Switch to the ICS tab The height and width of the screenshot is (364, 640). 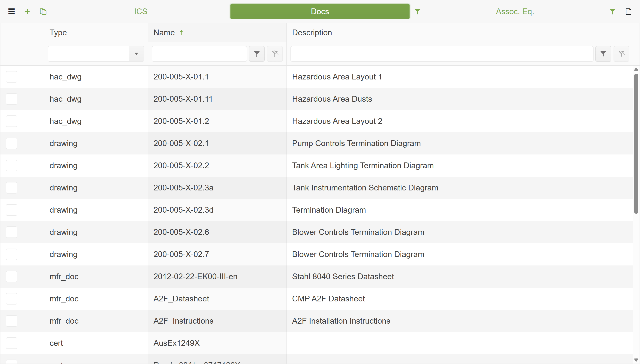pos(140,12)
